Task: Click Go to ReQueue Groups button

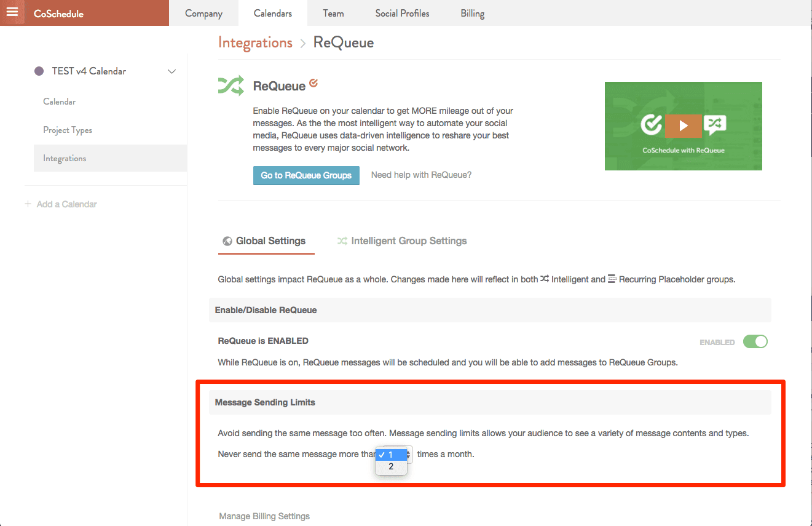Action: [306, 175]
